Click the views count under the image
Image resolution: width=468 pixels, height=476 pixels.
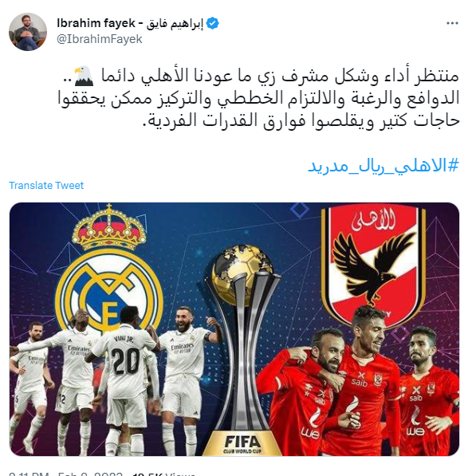[x=164, y=474]
